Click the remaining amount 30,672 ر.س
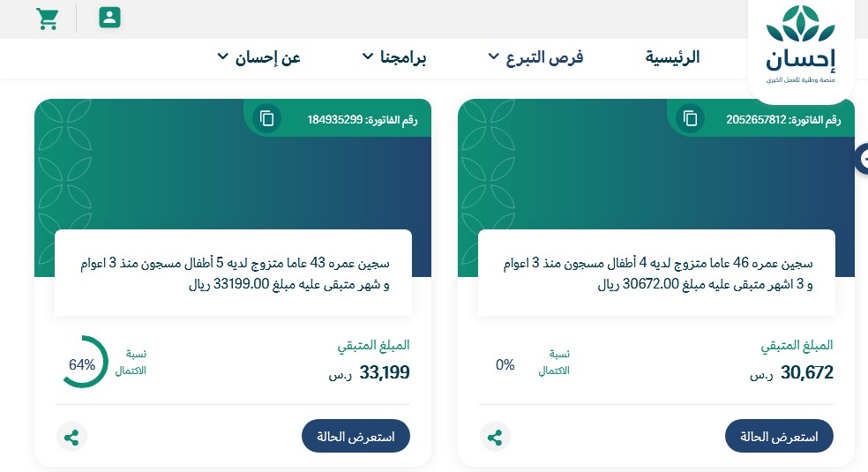 pyautogui.click(x=791, y=373)
